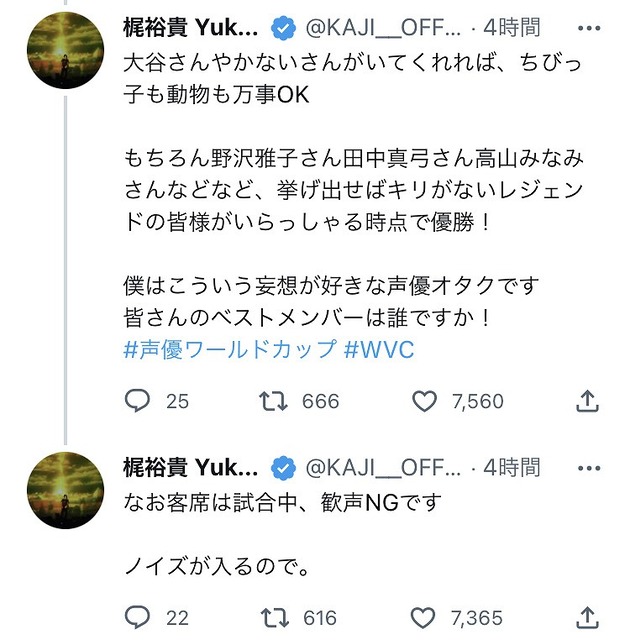This screenshot has height=640, width=630.
Task: Like the tweet with 7,560 likes
Action: coord(425,401)
